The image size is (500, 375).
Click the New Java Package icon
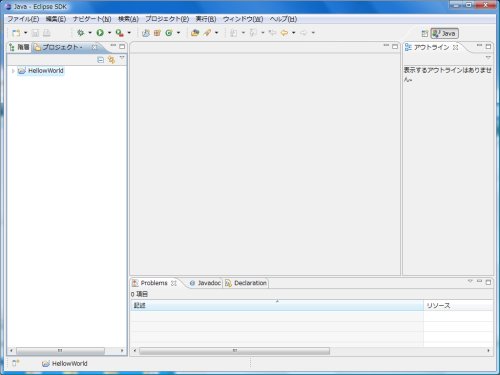[157, 33]
